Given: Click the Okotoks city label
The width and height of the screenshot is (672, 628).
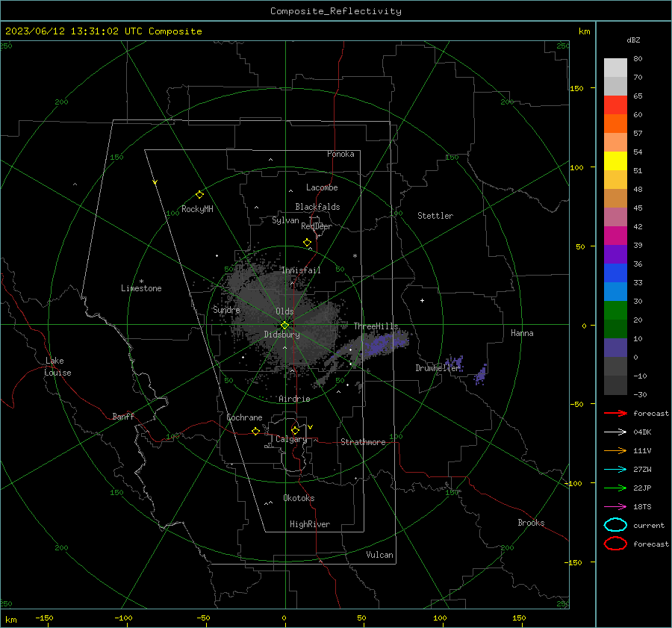Looking at the screenshot, I should pos(299,498).
